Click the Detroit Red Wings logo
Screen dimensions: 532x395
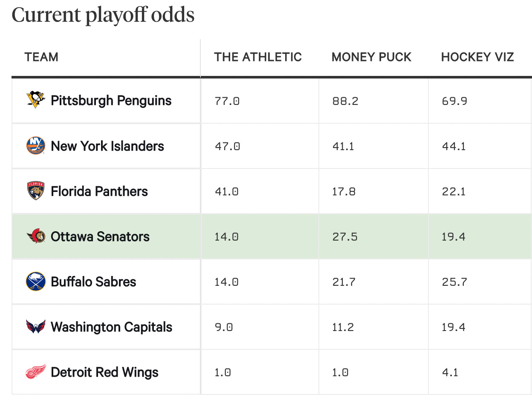[x=36, y=372]
